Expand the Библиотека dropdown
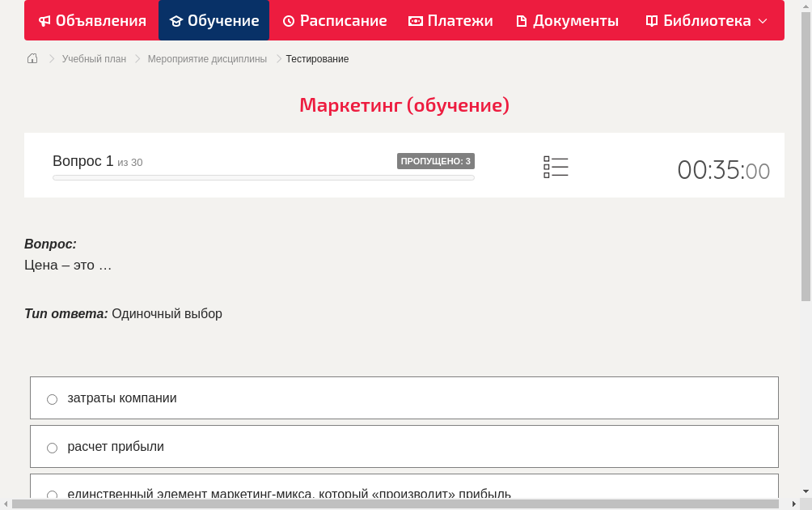 click(763, 20)
